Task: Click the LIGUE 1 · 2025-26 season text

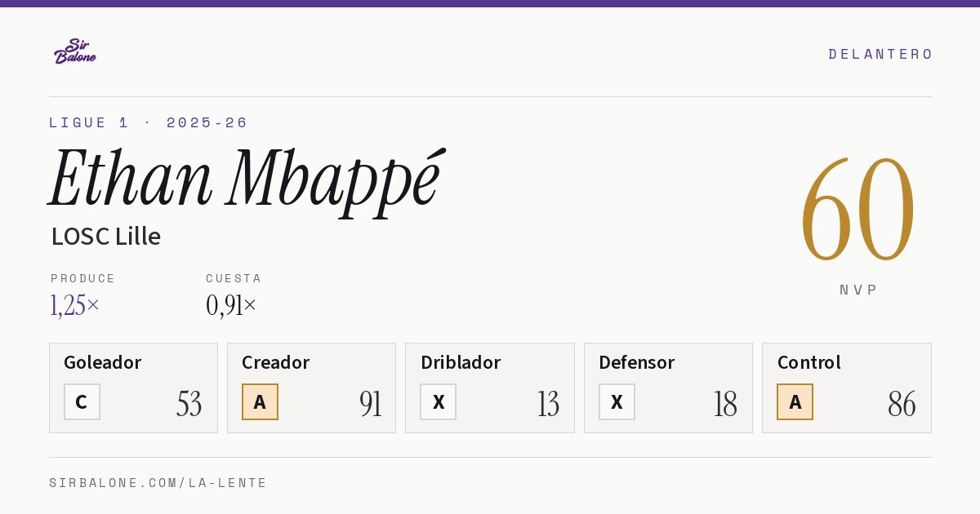Action: pos(149,122)
